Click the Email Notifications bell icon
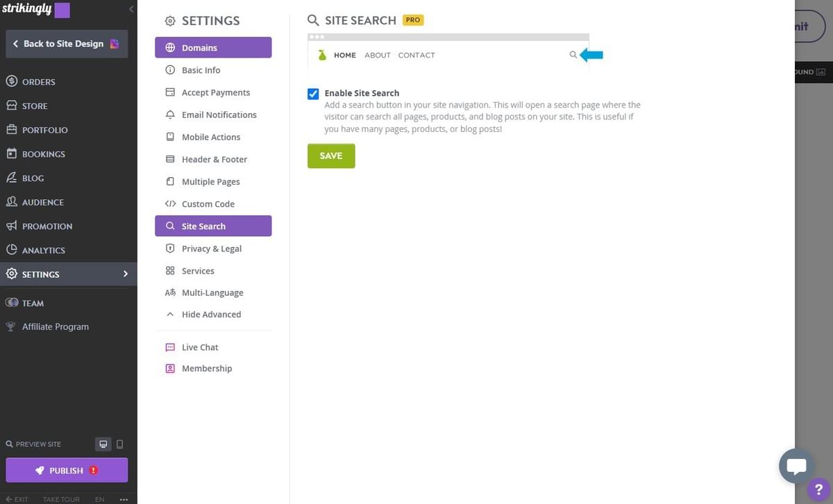The image size is (833, 504). click(170, 115)
